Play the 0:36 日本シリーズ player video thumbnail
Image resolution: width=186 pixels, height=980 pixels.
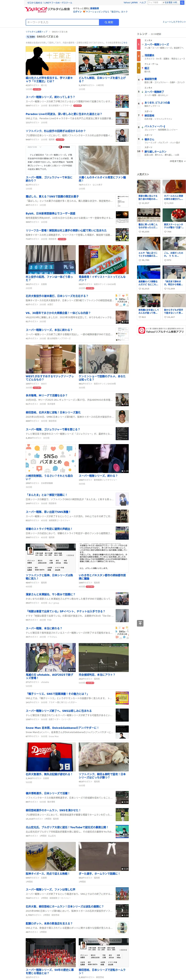click(x=122, y=797)
